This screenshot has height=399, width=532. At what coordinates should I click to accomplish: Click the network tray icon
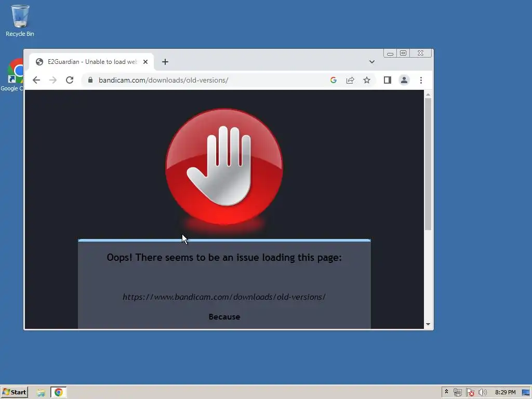[457, 392]
